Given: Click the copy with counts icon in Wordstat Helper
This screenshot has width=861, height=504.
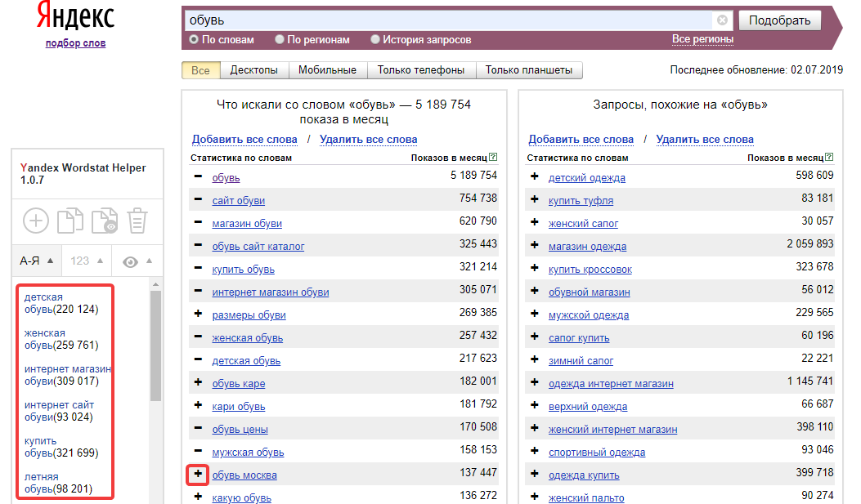Looking at the screenshot, I should [x=105, y=221].
